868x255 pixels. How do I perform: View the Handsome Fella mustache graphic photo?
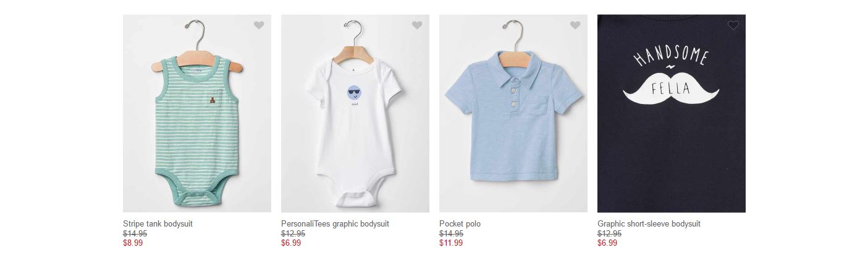(672, 114)
